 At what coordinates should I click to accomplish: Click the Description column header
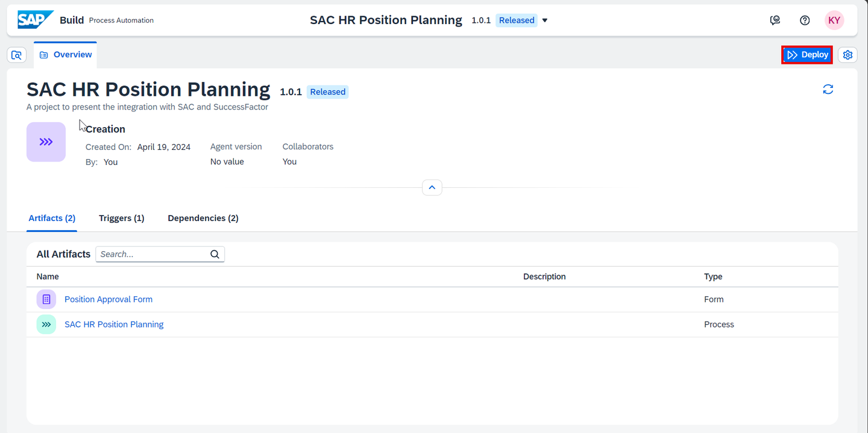544,276
